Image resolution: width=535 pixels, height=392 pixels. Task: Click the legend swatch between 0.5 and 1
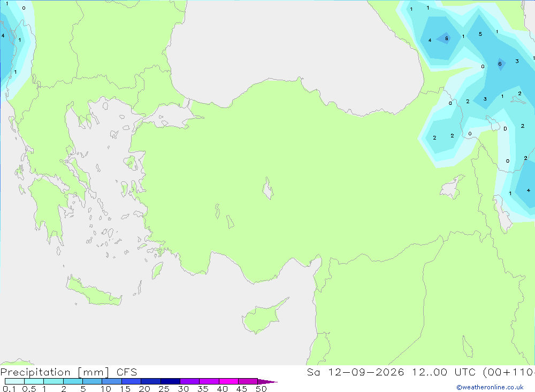(34, 381)
